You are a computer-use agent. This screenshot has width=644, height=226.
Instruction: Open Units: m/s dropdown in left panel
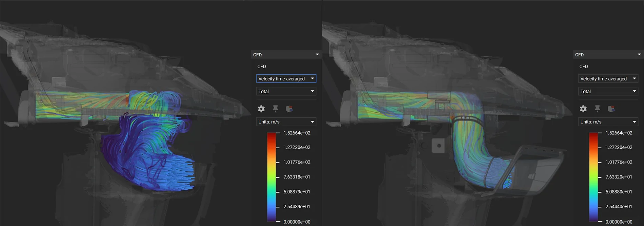[x=286, y=122]
